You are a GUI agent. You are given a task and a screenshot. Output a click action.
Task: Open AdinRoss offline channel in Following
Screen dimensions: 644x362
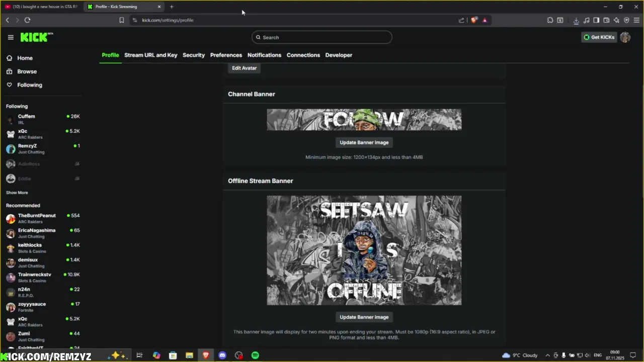[43, 164]
